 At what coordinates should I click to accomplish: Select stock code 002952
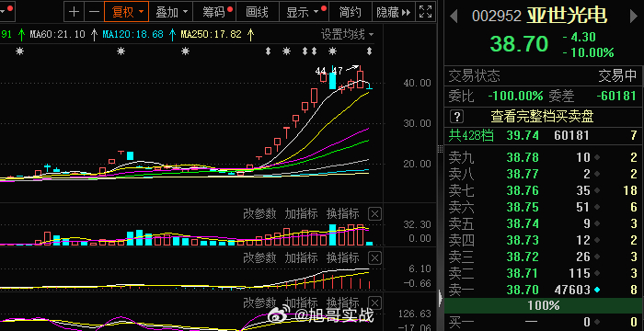[497, 16]
